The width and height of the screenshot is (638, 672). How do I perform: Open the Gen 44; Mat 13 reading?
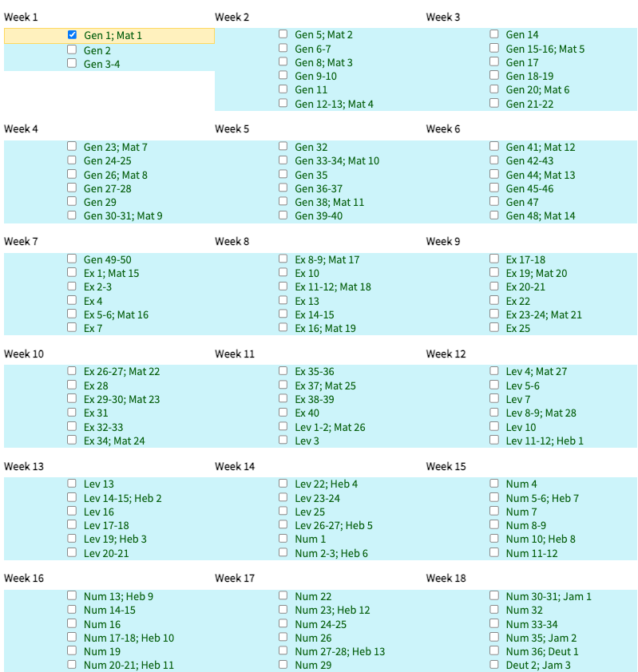540,175
